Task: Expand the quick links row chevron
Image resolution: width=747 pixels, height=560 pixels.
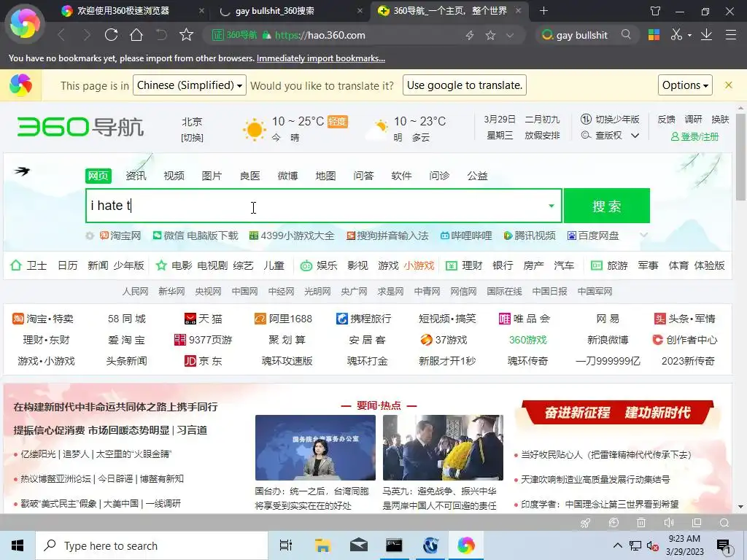Action: point(643,236)
